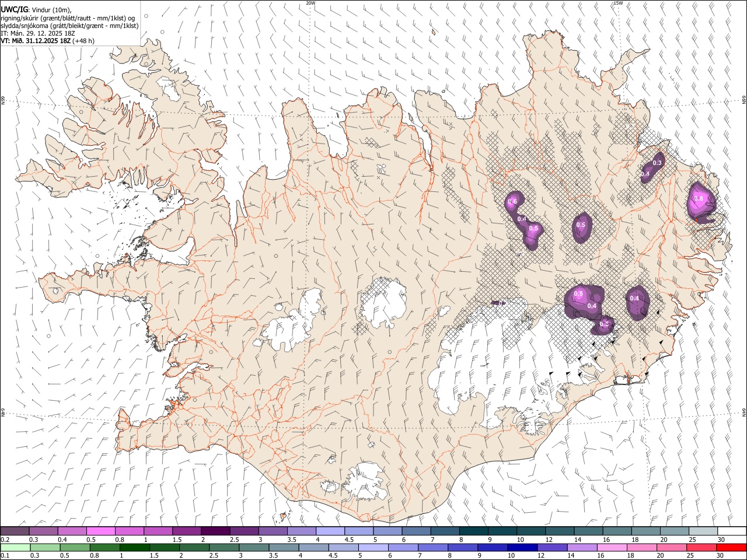Click the 'slydda/snjókoma' legend description line
The image size is (747, 560).
(69, 26)
